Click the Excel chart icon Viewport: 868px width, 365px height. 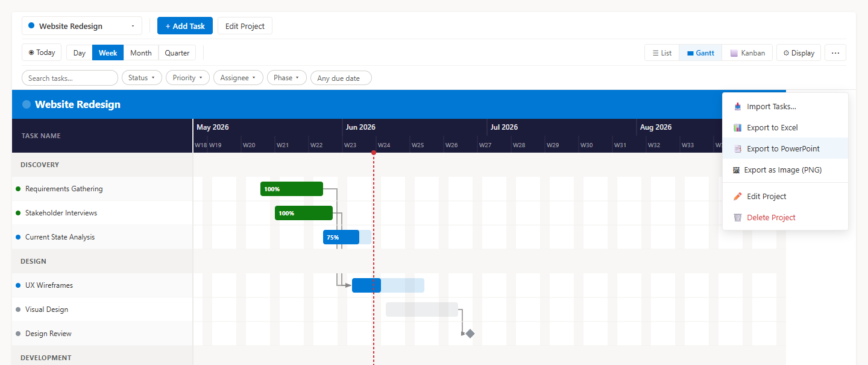click(x=738, y=128)
